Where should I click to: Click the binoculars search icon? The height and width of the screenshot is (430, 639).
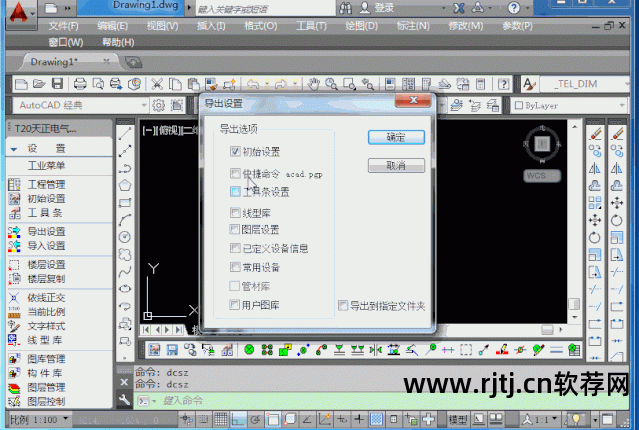[345, 7]
